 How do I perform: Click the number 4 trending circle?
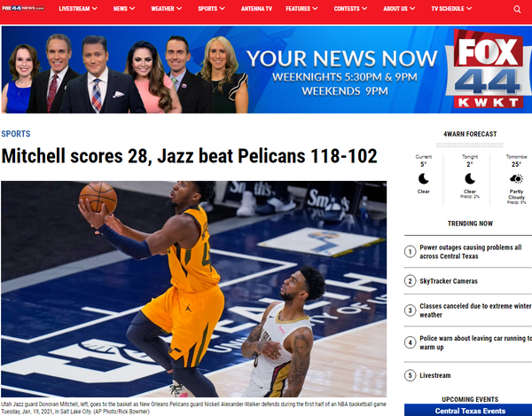tap(410, 342)
